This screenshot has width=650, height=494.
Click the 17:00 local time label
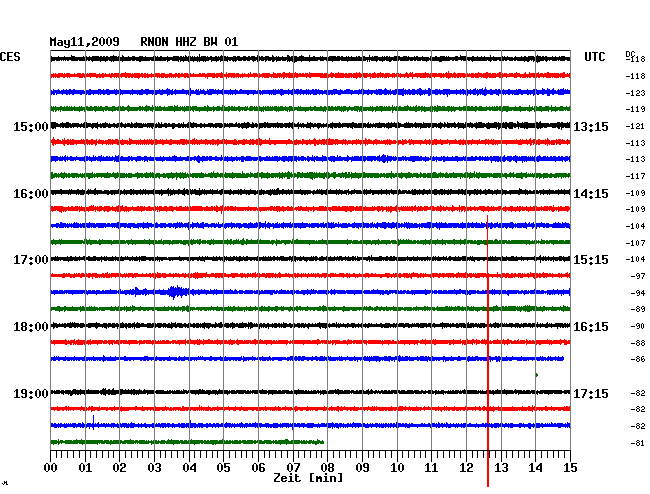point(31,260)
